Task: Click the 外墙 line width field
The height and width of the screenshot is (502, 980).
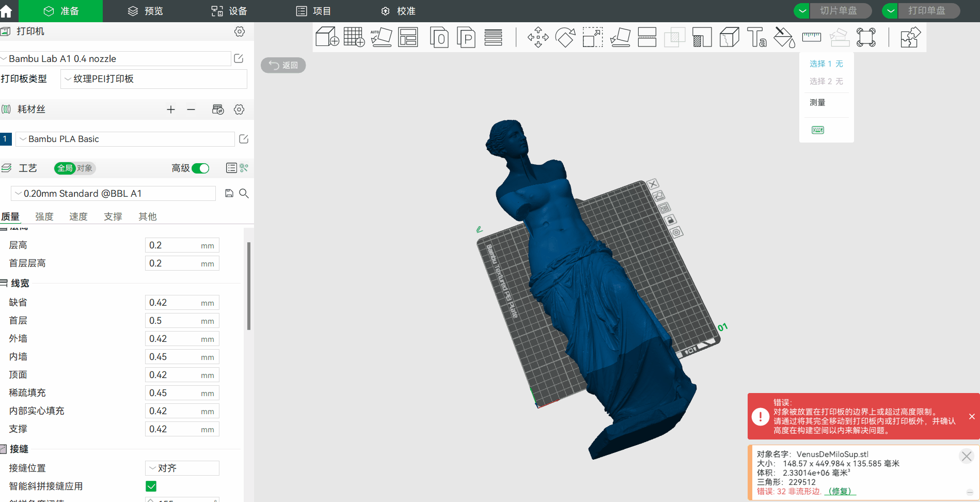Action: tap(182, 339)
